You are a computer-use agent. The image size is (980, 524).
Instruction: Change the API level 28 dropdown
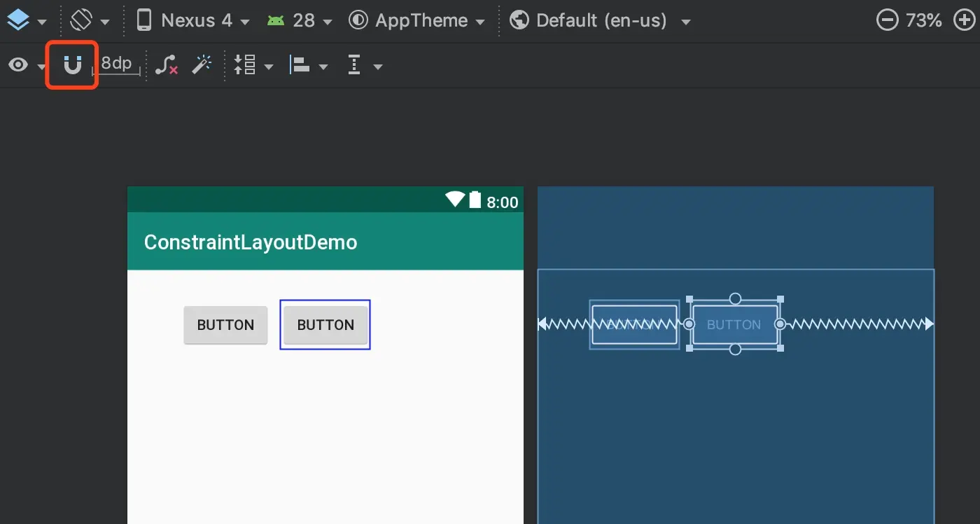tap(300, 20)
